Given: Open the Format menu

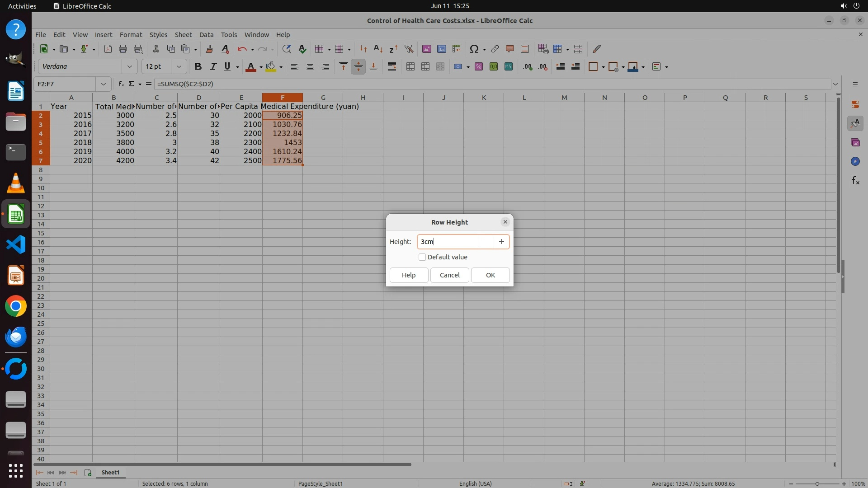Looking at the screenshot, I should (x=131, y=35).
